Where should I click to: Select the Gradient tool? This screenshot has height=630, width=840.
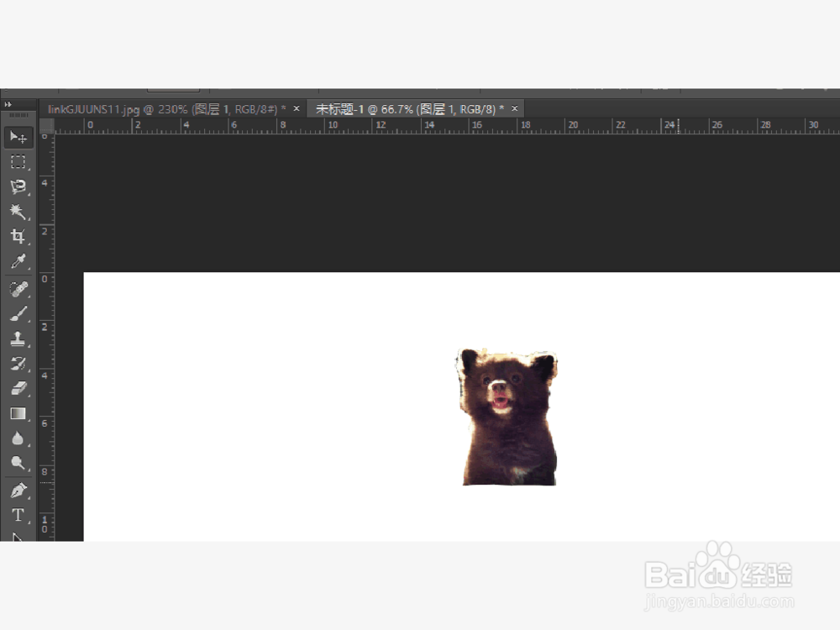(x=18, y=413)
